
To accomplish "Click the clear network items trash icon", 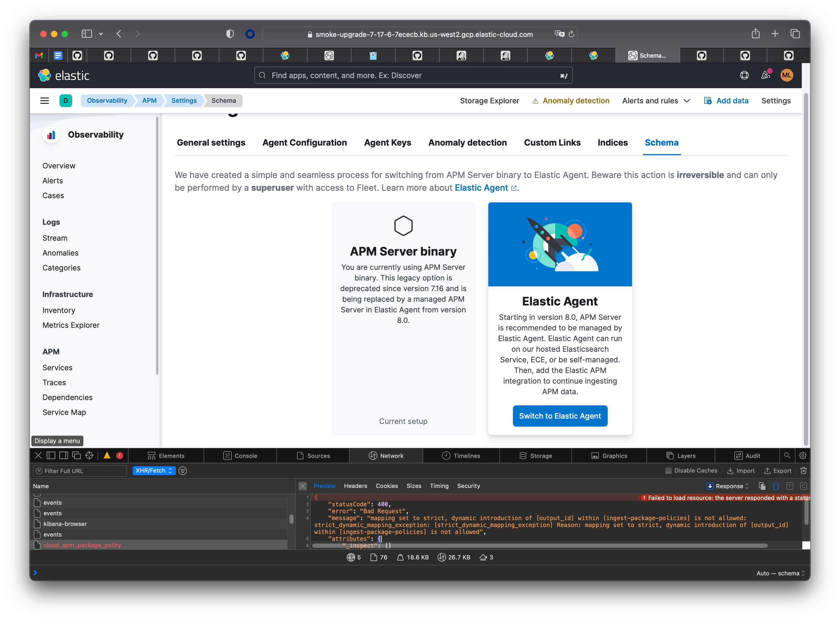I will (803, 471).
